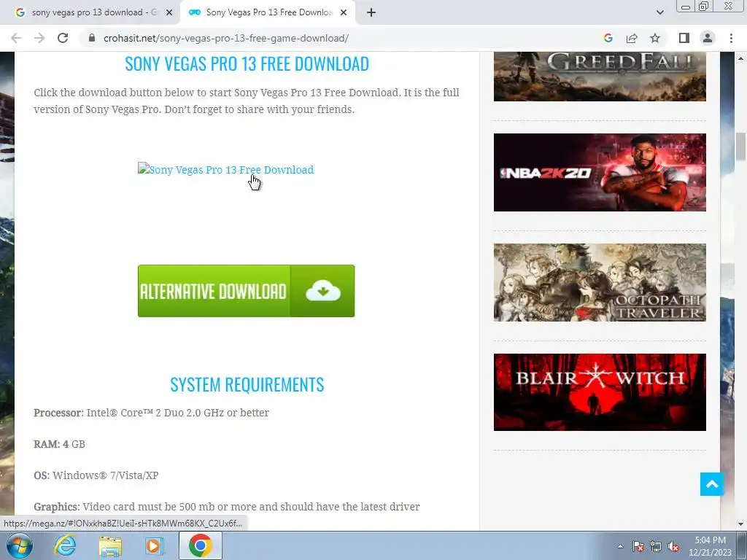The height and width of the screenshot is (560, 747).
Task: View site information via lock icon
Action: [92, 38]
